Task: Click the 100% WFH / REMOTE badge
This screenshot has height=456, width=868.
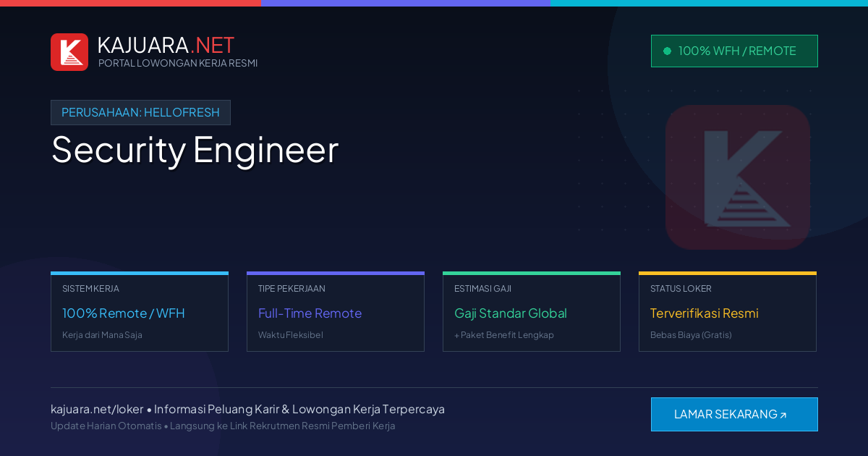Action: point(734,51)
